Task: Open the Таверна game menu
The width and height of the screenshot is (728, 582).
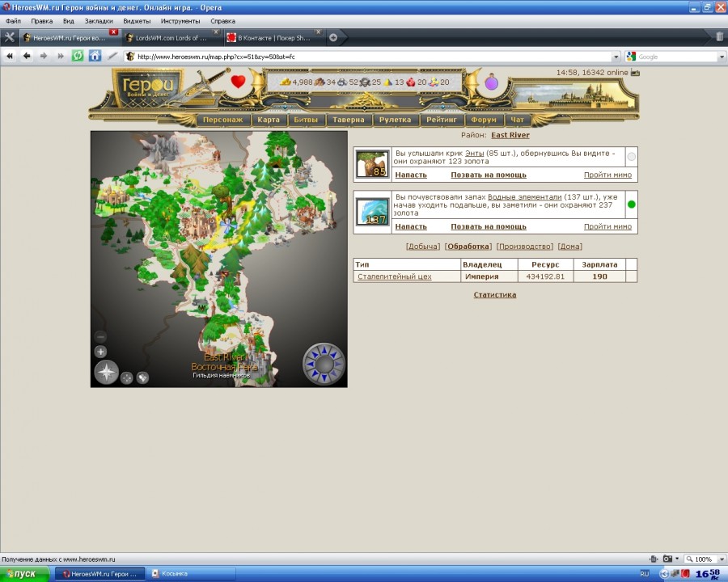Action: click(348, 120)
